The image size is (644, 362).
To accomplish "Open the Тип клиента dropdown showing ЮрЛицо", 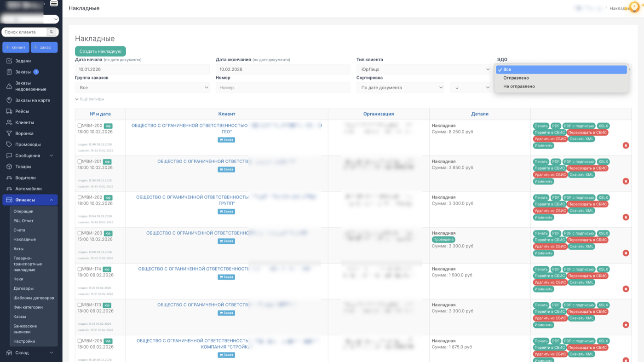I will point(423,69).
